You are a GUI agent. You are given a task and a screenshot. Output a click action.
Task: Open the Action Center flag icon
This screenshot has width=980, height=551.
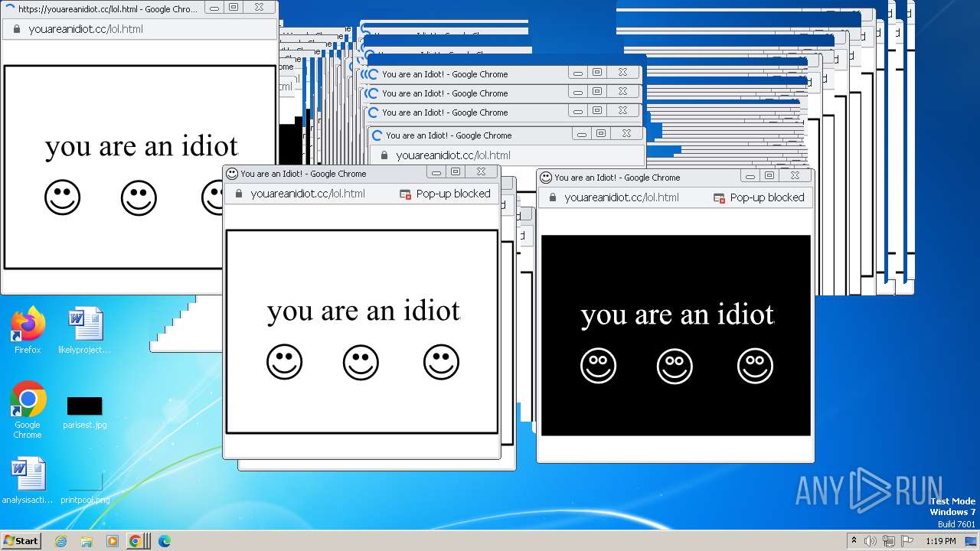(906, 541)
